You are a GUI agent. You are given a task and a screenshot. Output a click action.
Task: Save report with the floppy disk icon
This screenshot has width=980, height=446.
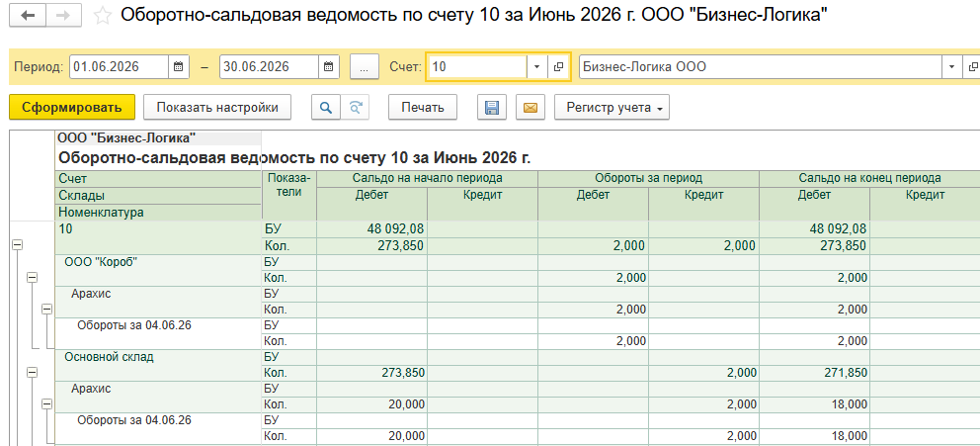click(x=492, y=107)
